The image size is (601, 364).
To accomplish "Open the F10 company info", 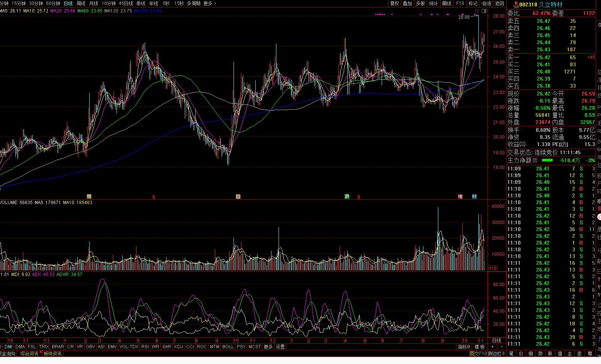I will point(460,3).
